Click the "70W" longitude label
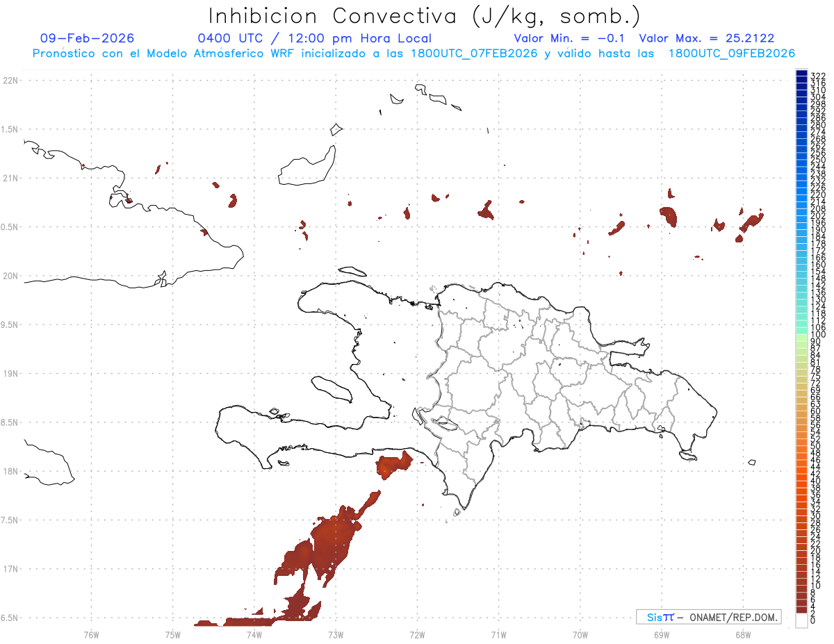Viewport: 834px width, 644px height. [580, 635]
